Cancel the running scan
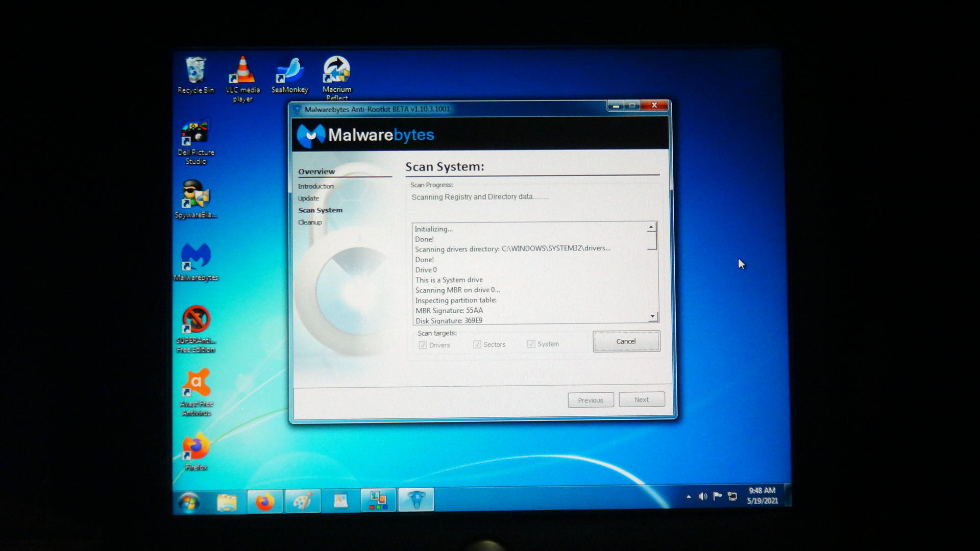The height and width of the screenshot is (551, 980). [626, 341]
